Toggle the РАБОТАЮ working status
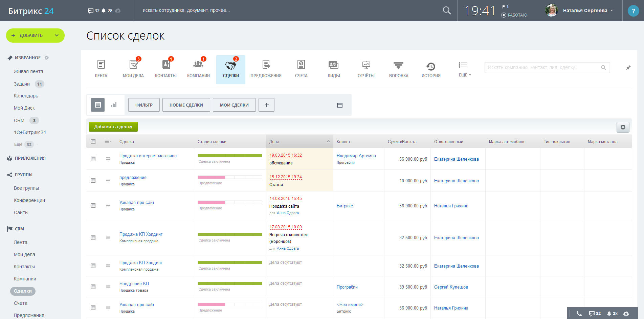The height and width of the screenshot is (319, 644). click(x=514, y=15)
